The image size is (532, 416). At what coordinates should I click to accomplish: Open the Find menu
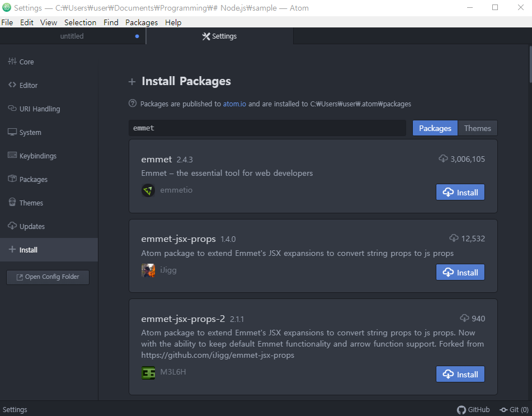[x=111, y=22]
